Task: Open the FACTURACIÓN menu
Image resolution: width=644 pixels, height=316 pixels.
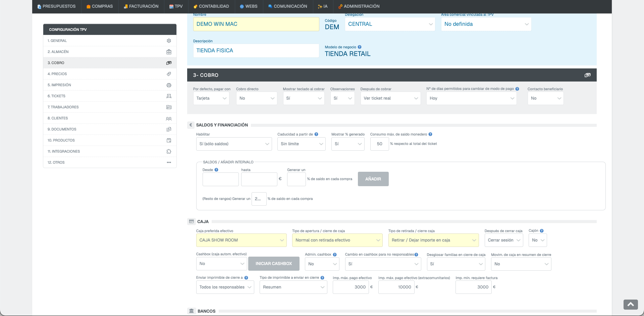Action: [141, 6]
